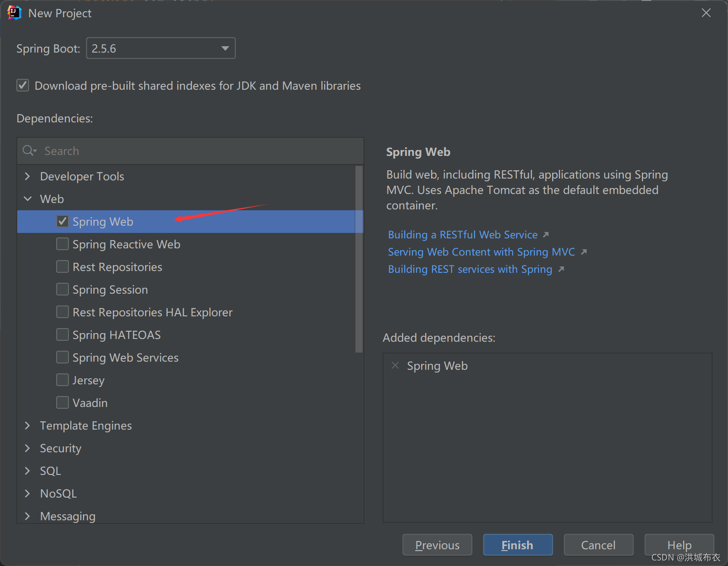Click the NoSQL category label
This screenshot has width=728, height=566.
coord(58,493)
